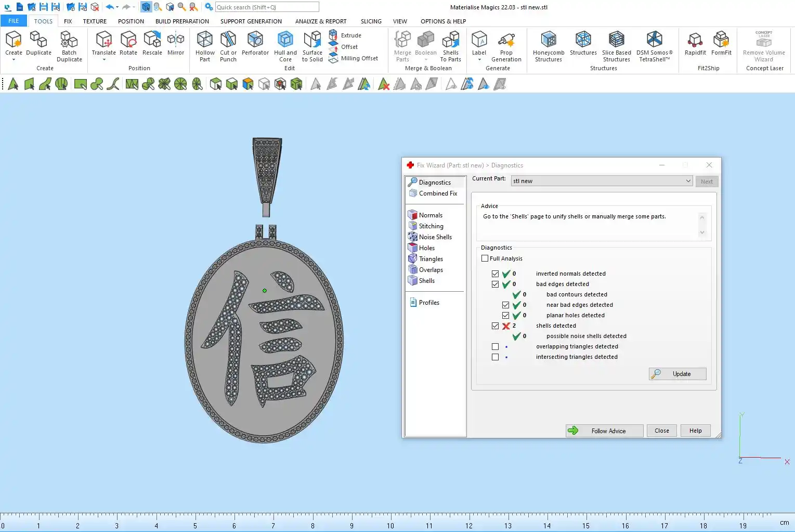Expand the Create tool dropdown arrow
Screen dimensions: 795x532
[x=14, y=60]
